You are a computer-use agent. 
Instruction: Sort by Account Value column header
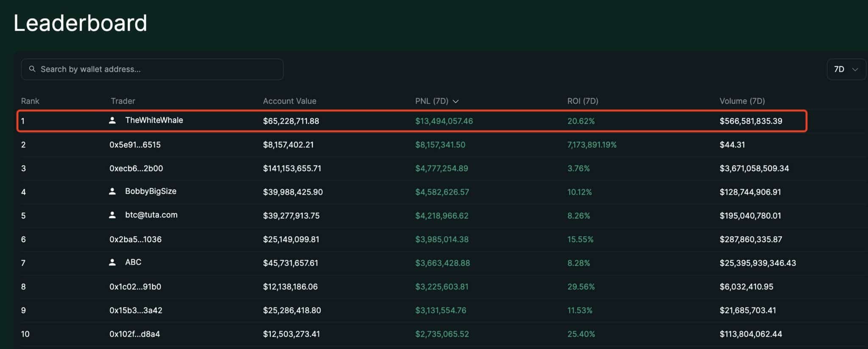pos(289,101)
